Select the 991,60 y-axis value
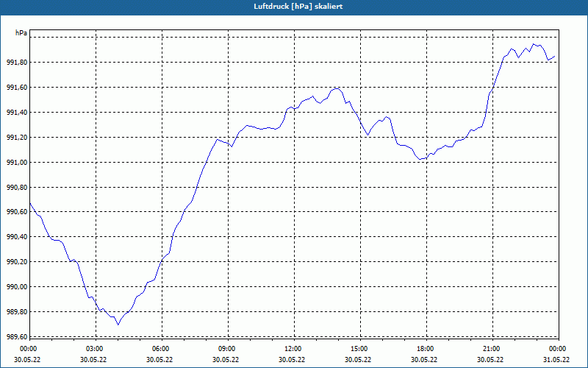The width and height of the screenshot is (588, 368). [17, 88]
